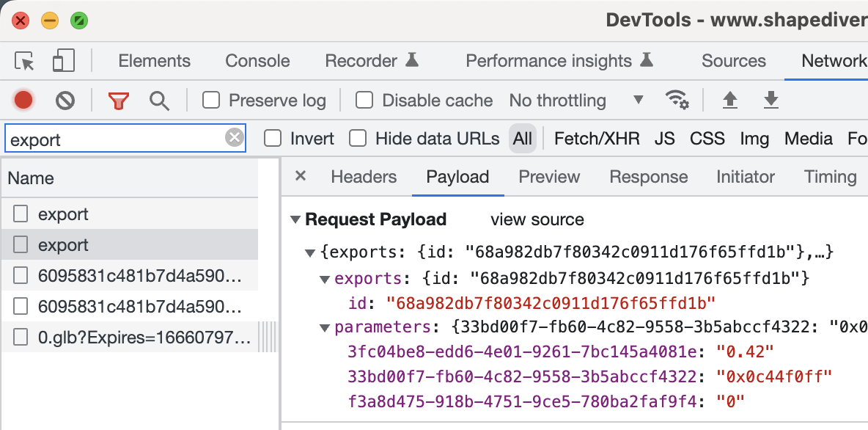Check the Disable cache option

pyautogui.click(x=364, y=101)
